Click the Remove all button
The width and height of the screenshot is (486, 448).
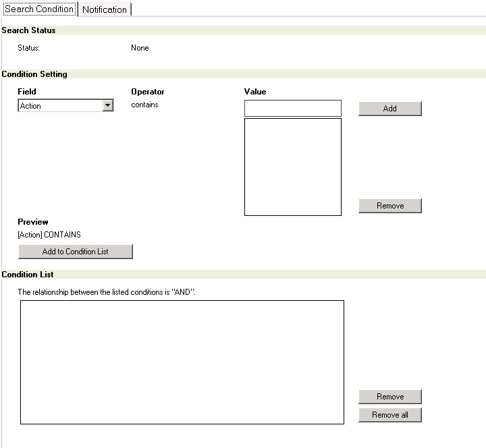(x=389, y=414)
